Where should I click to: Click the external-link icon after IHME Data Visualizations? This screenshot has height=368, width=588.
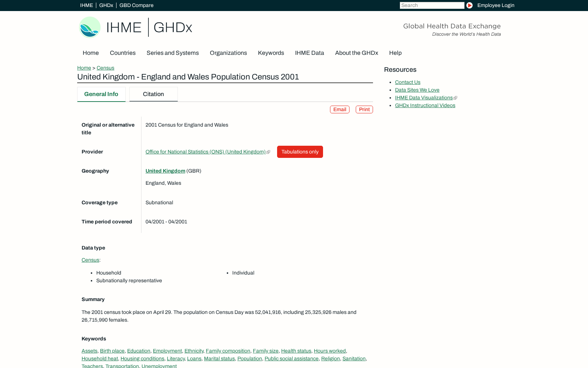[x=455, y=98]
